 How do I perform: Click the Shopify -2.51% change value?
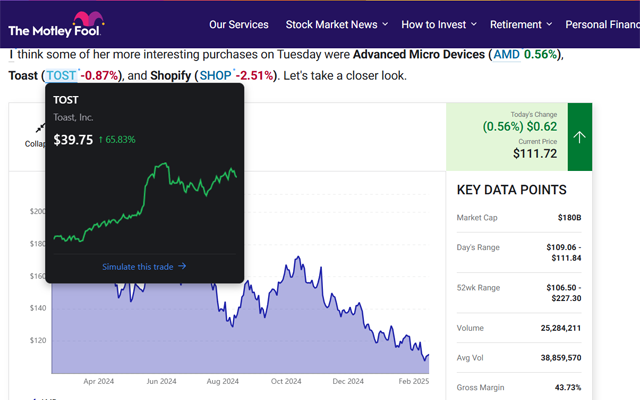tap(254, 76)
